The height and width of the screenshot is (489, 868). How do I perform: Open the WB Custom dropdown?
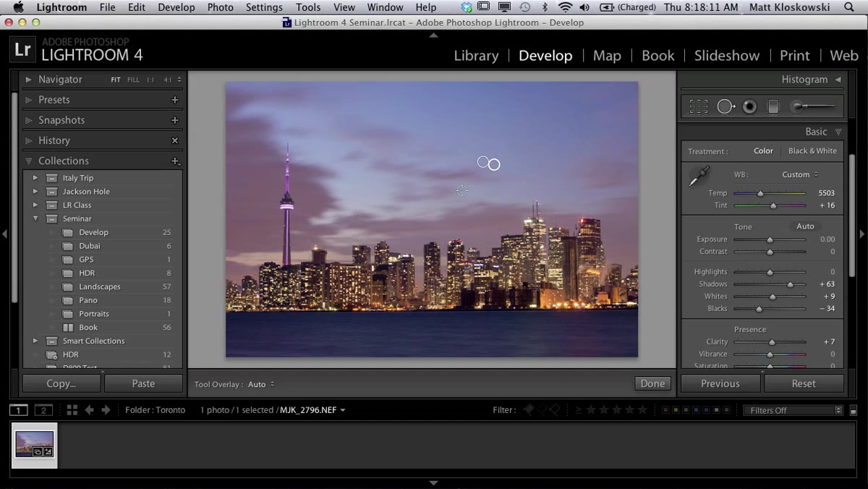(800, 174)
